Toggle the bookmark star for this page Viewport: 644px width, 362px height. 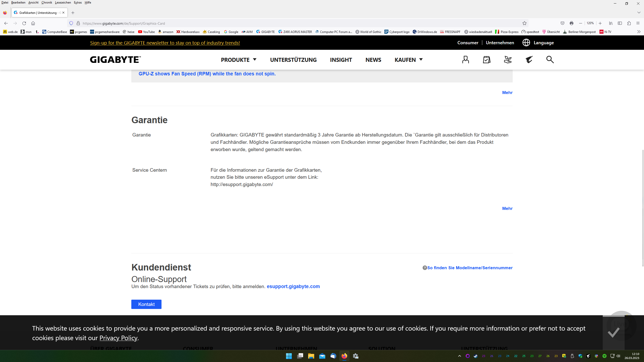525,23
